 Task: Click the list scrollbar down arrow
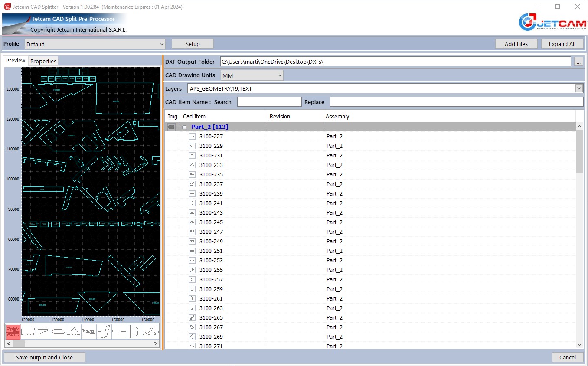[580, 345]
